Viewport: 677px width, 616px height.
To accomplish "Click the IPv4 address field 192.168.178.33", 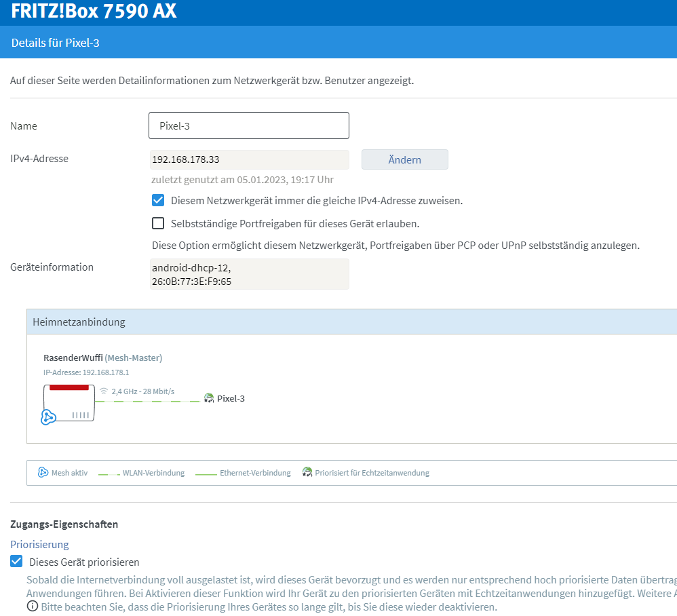I will click(x=249, y=159).
